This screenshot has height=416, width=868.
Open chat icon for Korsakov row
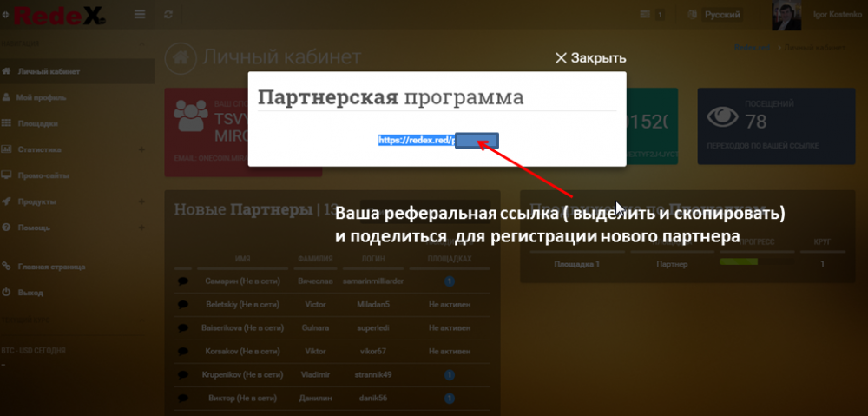(x=183, y=351)
